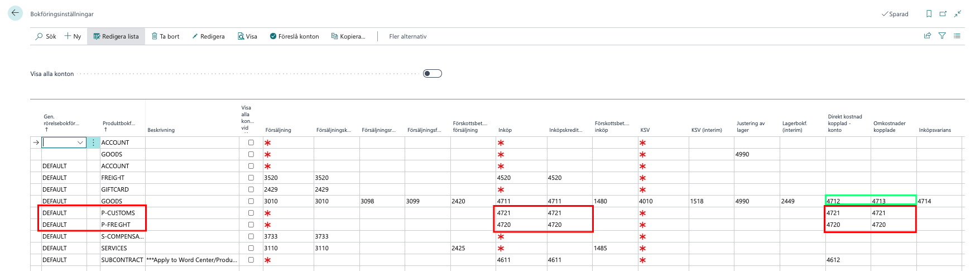The image size is (980, 271).
Task: Go back using the arrow button
Action: (15, 13)
